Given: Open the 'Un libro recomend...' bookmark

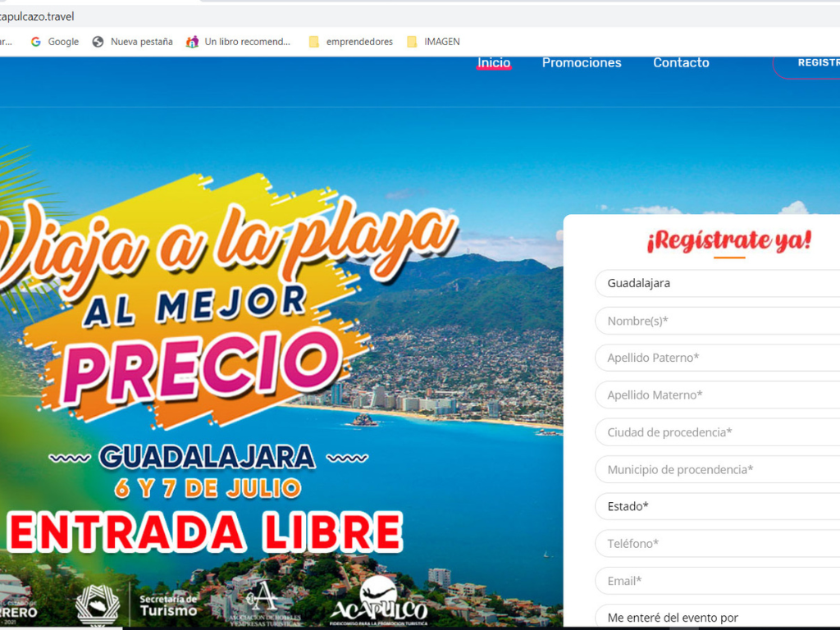Looking at the screenshot, I should click(238, 42).
